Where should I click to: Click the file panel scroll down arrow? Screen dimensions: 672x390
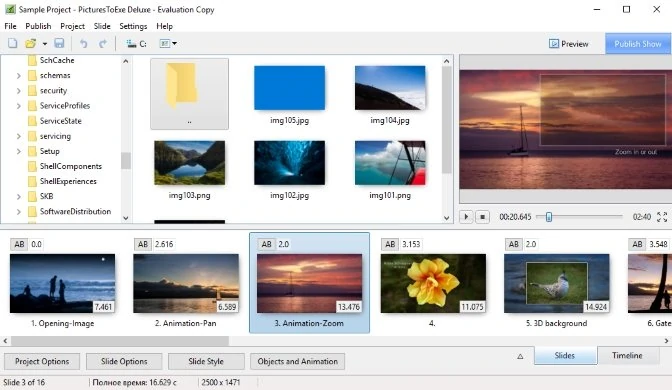point(447,218)
